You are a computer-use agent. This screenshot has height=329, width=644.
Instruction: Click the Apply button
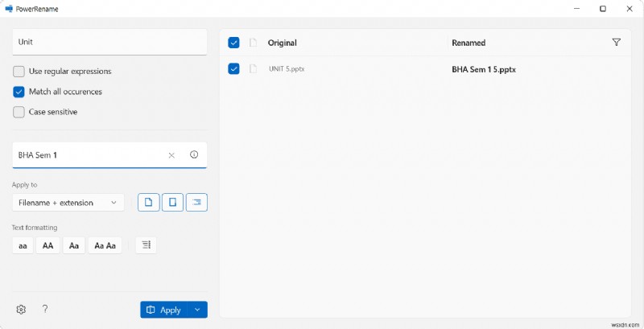[x=164, y=310]
